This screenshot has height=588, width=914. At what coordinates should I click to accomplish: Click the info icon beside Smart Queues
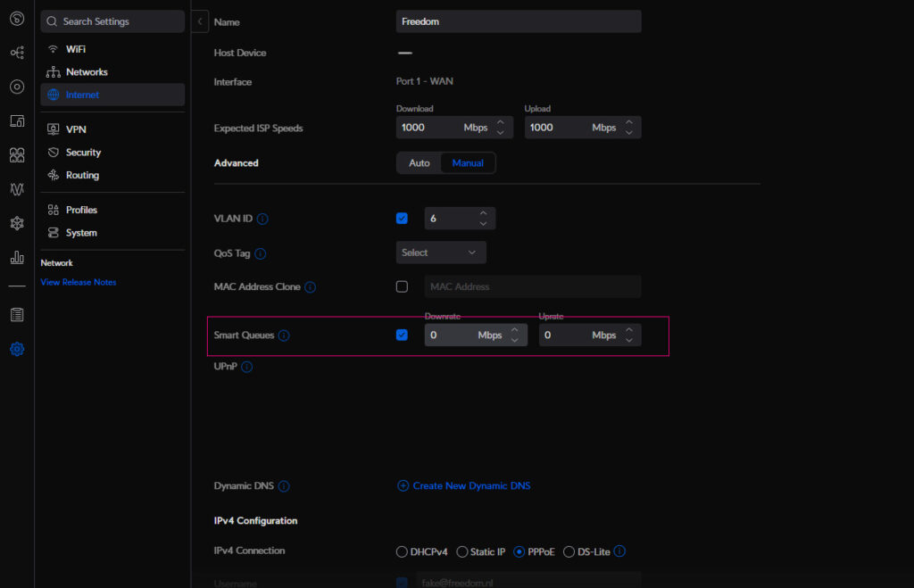(284, 335)
